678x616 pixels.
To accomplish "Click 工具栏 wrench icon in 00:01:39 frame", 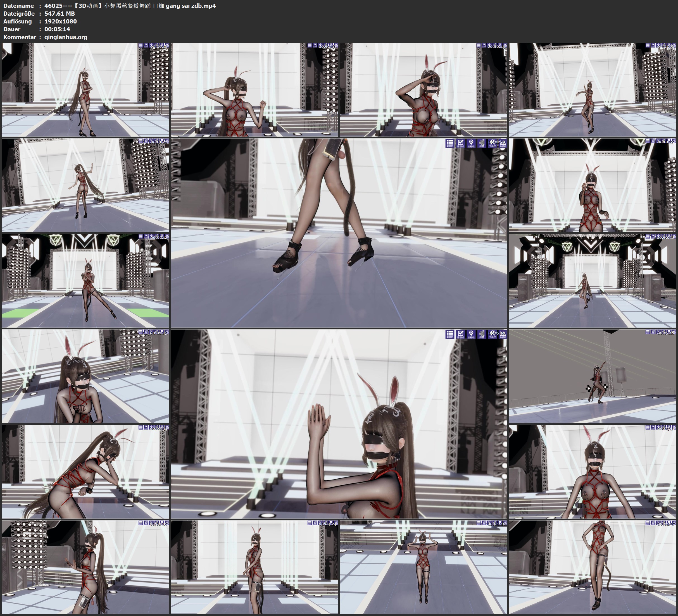I will pyautogui.click(x=492, y=143).
